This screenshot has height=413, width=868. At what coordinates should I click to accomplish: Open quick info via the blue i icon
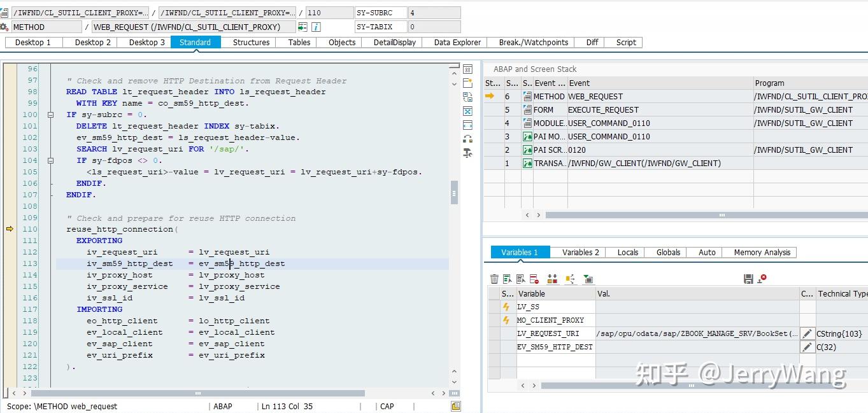click(315, 27)
